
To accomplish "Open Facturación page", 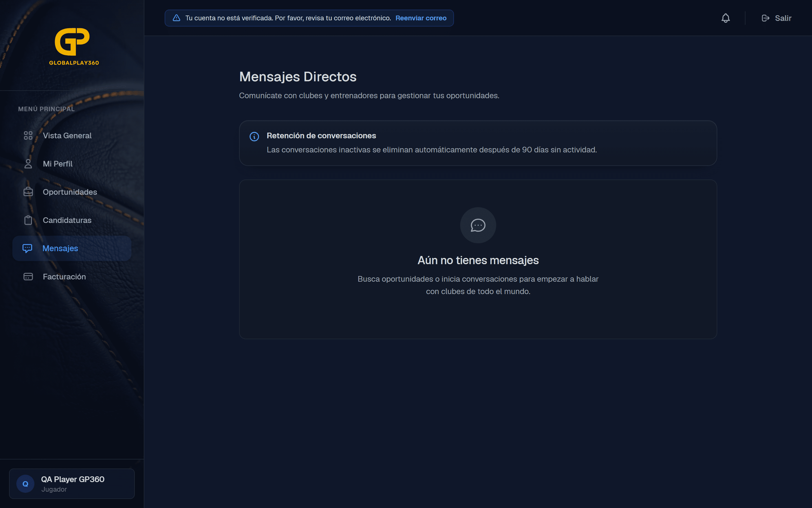I will (x=72, y=277).
